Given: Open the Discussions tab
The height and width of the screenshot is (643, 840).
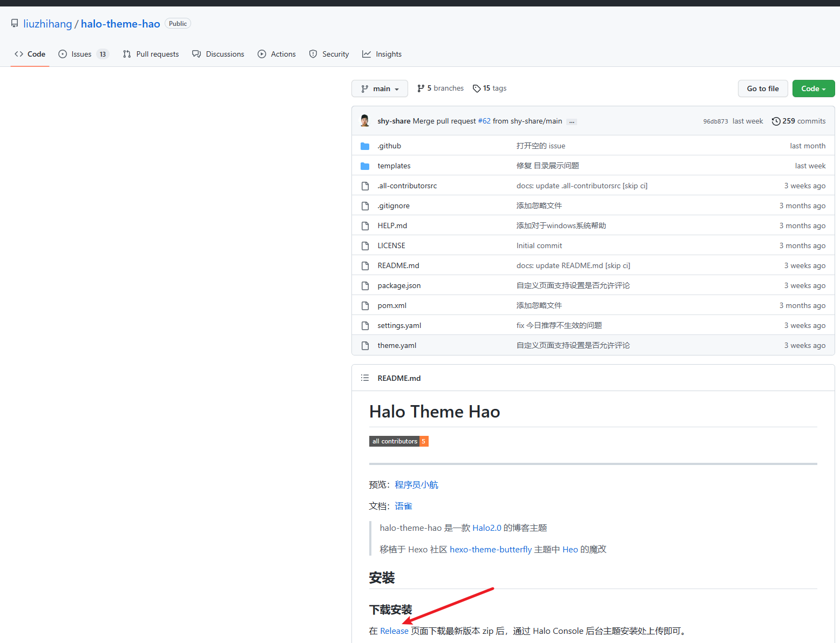Looking at the screenshot, I should click(x=218, y=54).
